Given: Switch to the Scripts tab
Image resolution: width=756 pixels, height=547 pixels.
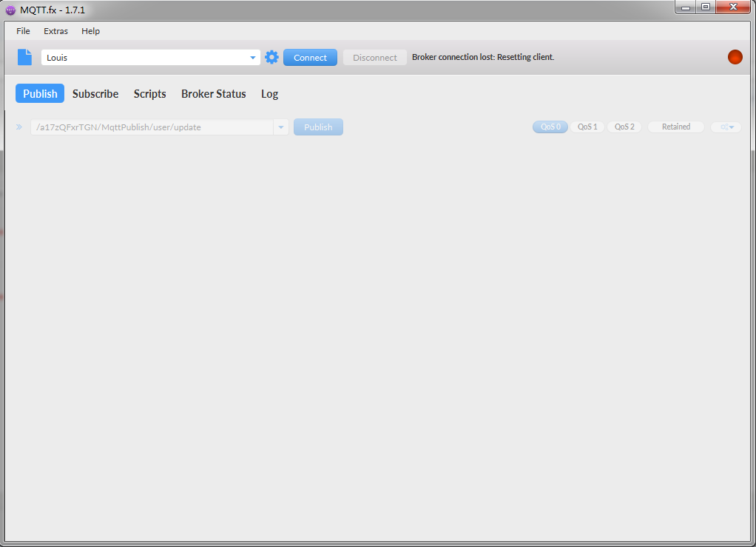Looking at the screenshot, I should point(150,93).
